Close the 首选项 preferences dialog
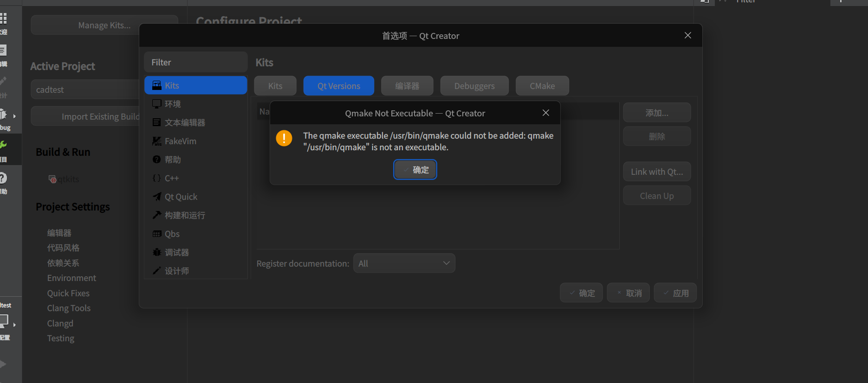Image resolution: width=868 pixels, height=383 pixels. pyautogui.click(x=688, y=35)
